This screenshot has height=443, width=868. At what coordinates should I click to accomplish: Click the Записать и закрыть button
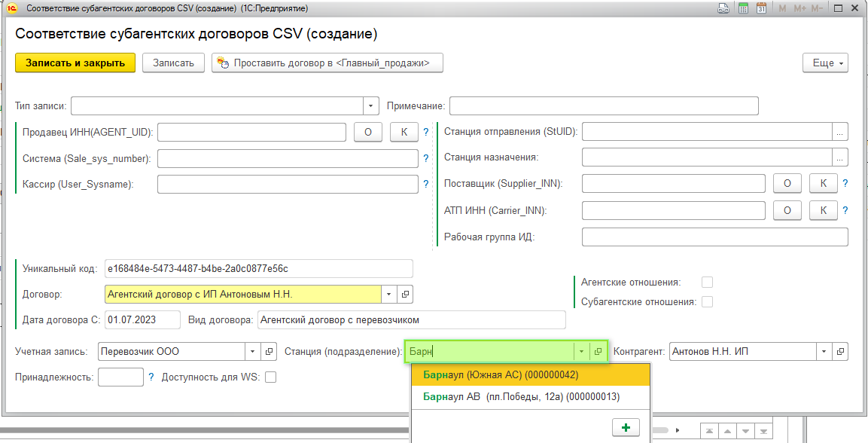click(x=75, y=63)
